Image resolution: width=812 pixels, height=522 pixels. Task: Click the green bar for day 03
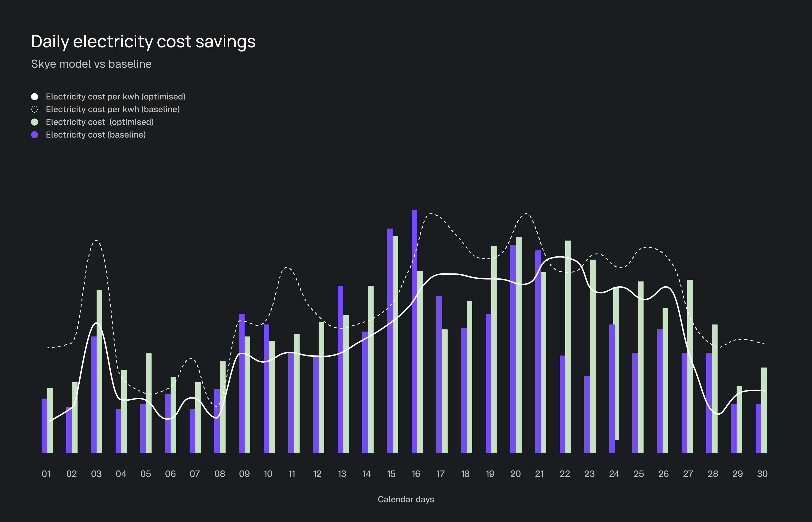pos(99,371)
